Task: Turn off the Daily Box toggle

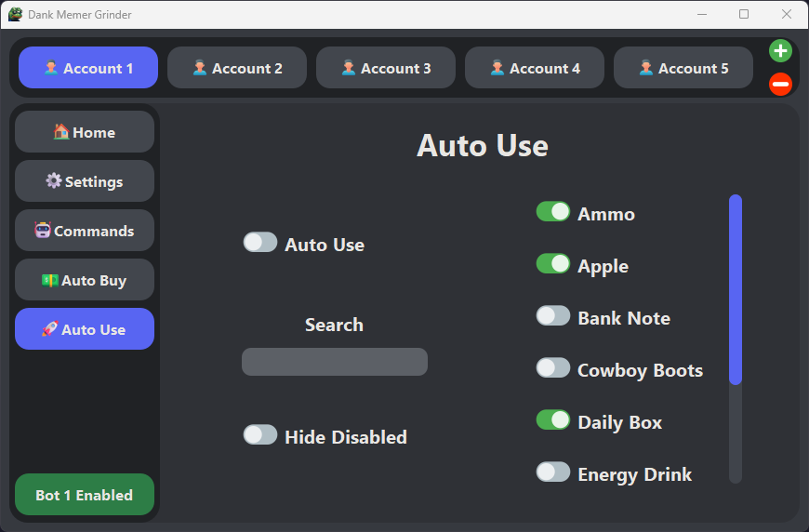Action: coord(553,420)
